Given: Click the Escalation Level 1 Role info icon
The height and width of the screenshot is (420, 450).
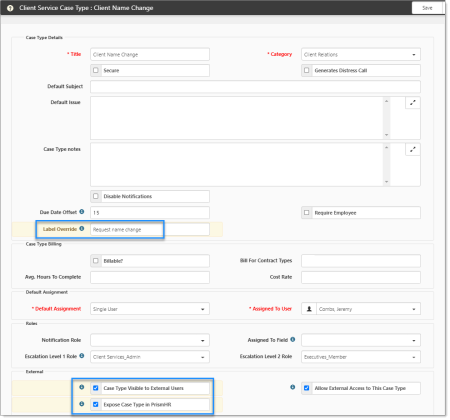Looking at the screenshot, I should [82, 356].
